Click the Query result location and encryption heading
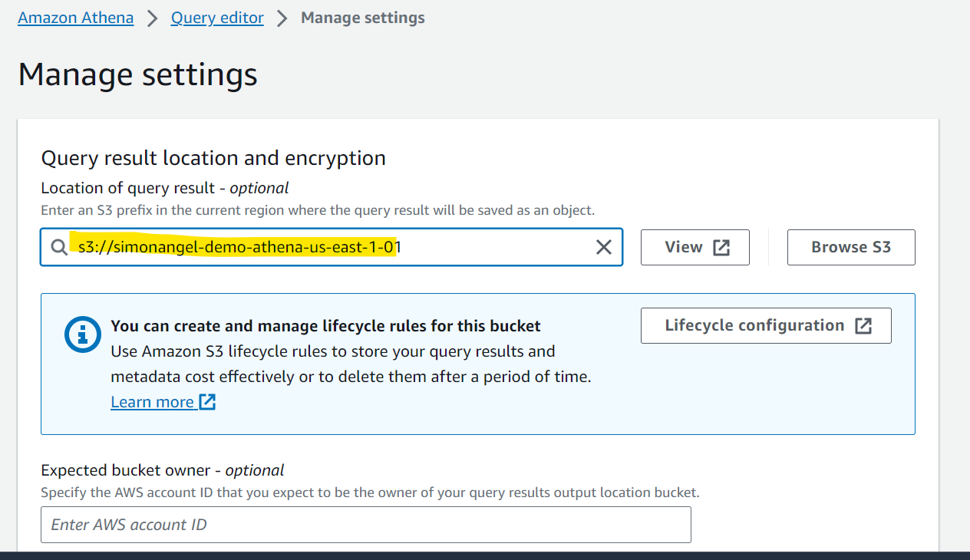Viewport: 970px width, 560px height. click(x=213, y=158)
